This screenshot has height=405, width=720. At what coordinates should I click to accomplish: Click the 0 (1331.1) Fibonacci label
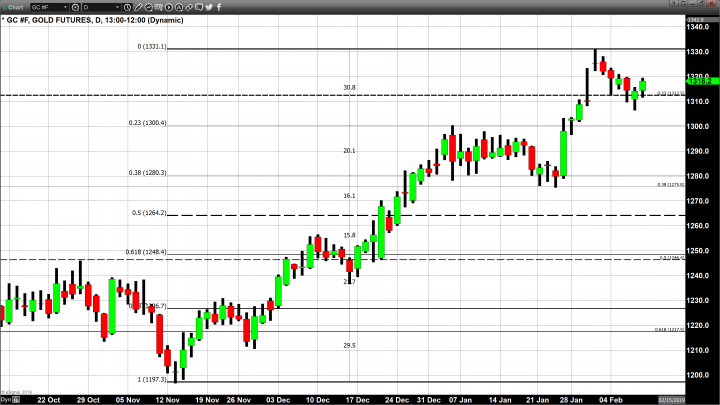(x=152, y=46)
